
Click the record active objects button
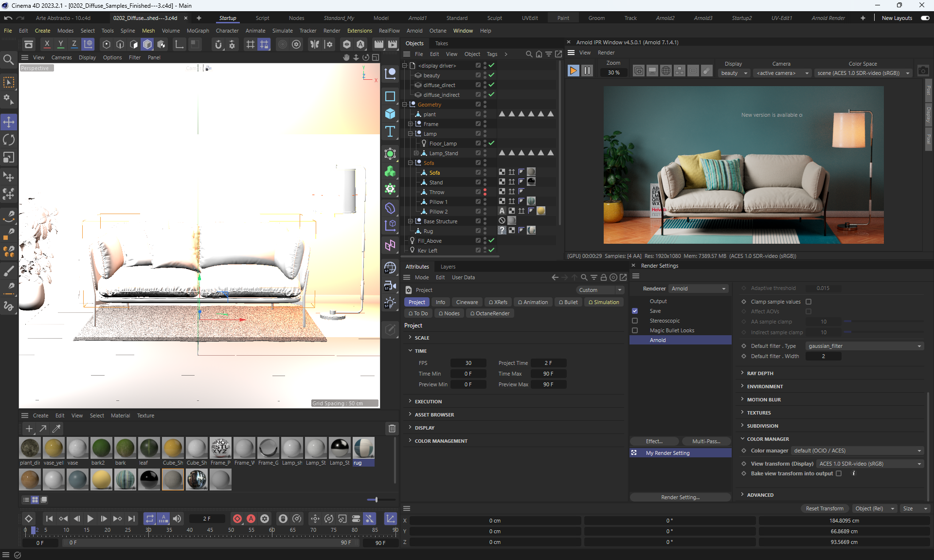tap(237, 519)
